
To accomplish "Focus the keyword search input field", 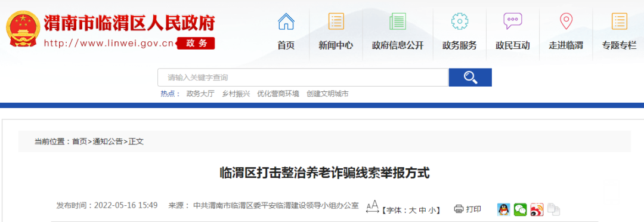I will coord(303,78).
